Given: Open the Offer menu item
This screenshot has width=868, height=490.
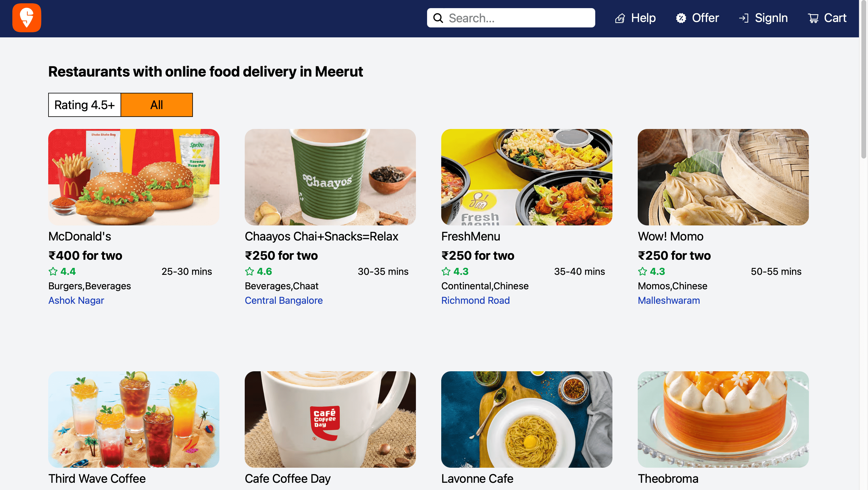Looking at the screenshot, I should click(x=705, y=18).
